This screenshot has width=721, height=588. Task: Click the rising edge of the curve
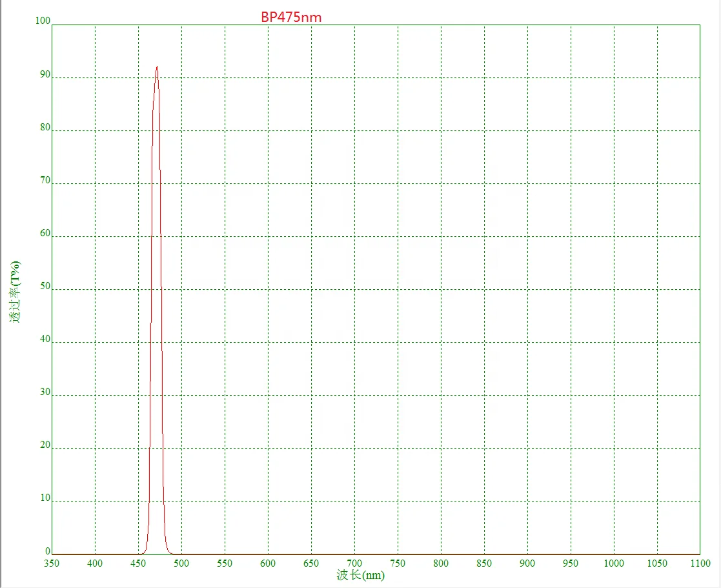[x=150, y=290]
